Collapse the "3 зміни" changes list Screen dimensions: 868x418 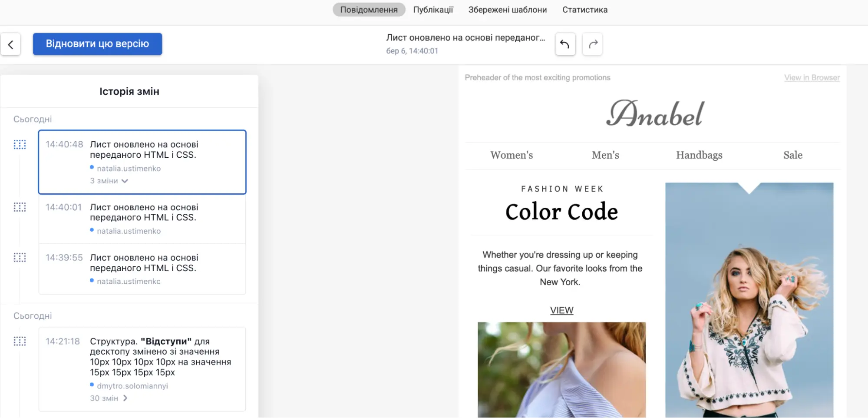click(x=109, y=181)
